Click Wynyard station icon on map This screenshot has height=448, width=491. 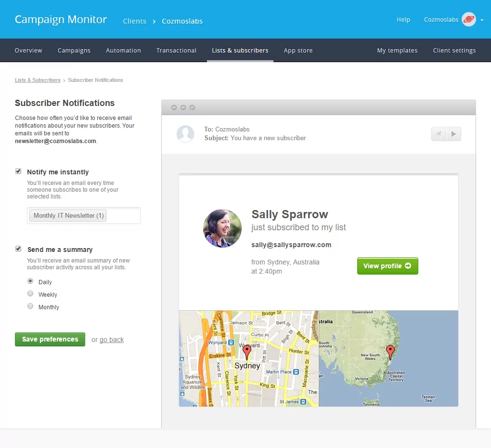click(x=231, y=343)
